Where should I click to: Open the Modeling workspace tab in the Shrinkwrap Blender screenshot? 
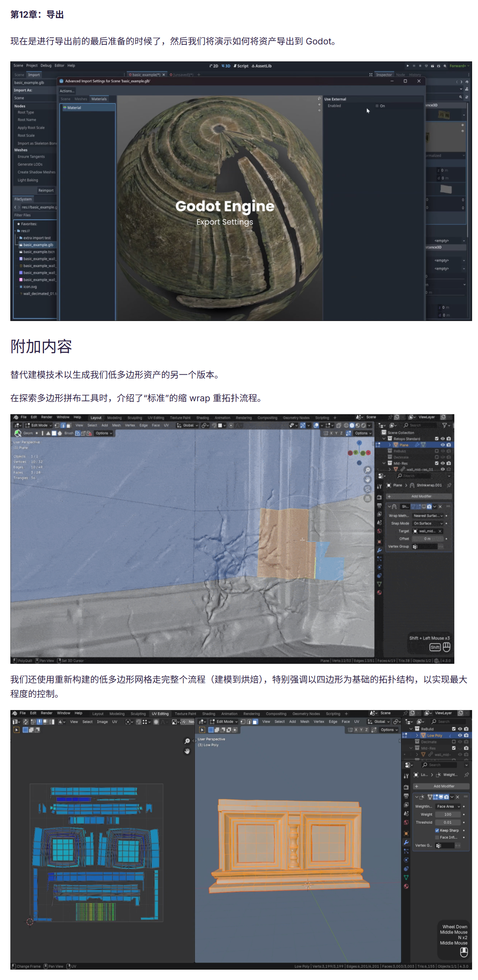pos(114,418)
